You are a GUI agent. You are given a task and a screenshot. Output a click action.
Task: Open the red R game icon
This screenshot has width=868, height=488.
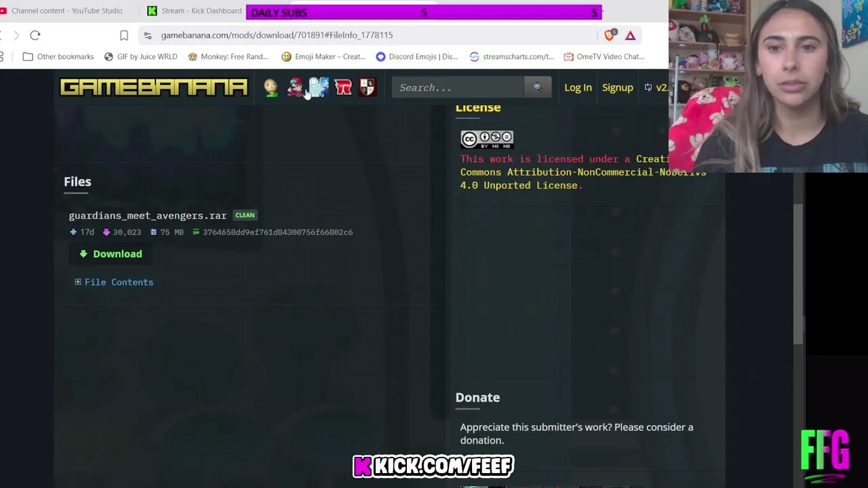point(343,87)
